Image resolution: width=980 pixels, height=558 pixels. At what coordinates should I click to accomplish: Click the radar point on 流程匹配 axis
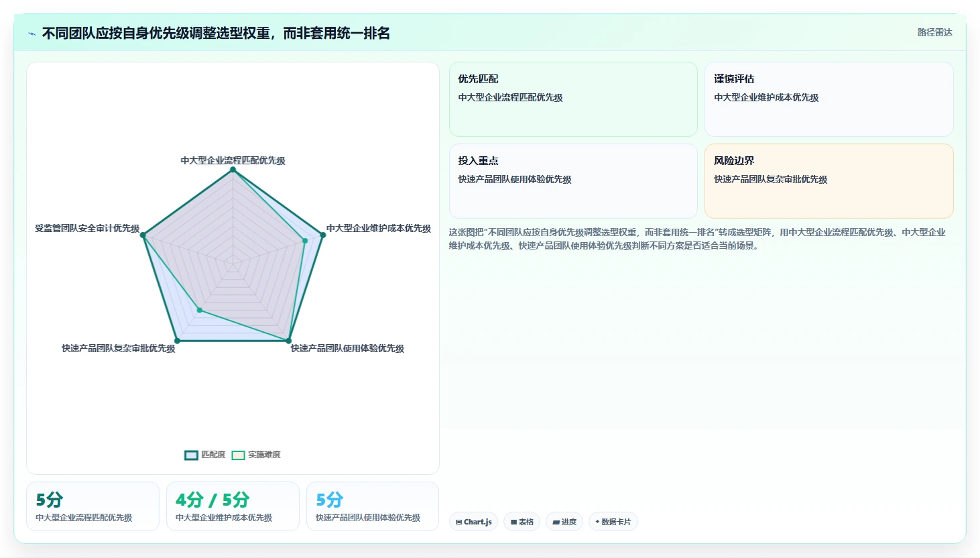click(x=233, y=170)
